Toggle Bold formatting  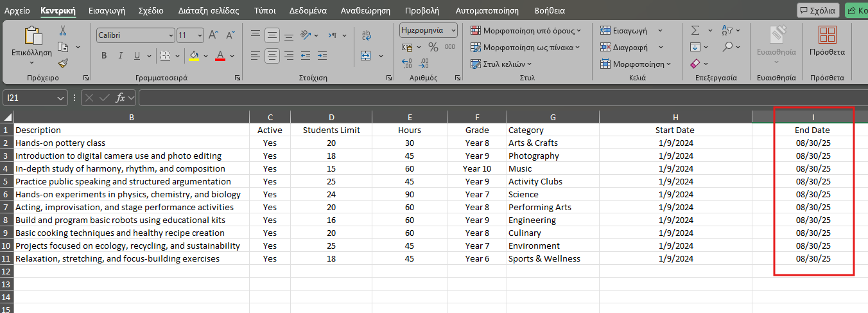[x=104, y=56]
